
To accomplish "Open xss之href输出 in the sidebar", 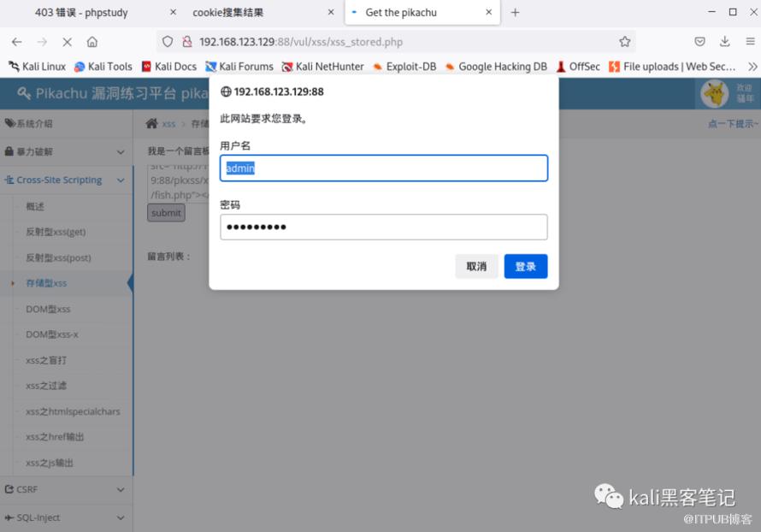I will tap(55, 437).
